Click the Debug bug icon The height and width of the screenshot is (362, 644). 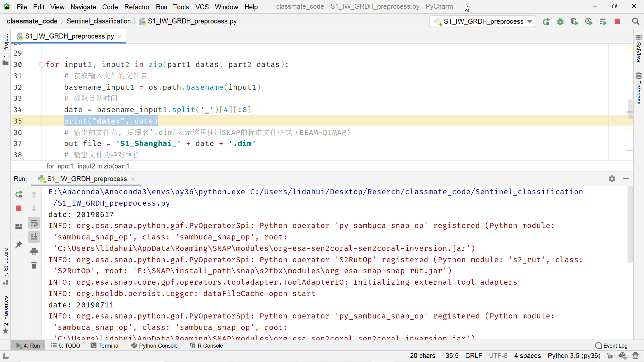coord(560,21)
